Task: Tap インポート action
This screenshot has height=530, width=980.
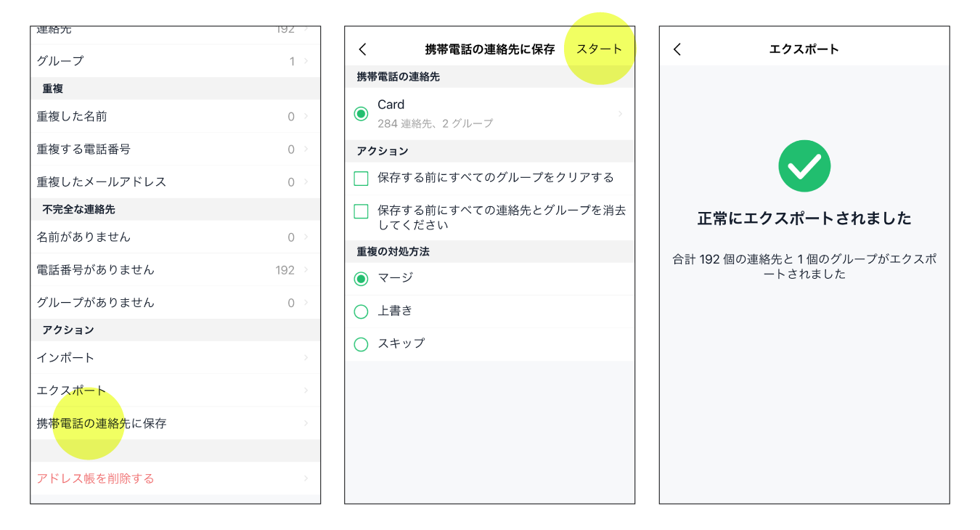Action: (x=174, y=358)
